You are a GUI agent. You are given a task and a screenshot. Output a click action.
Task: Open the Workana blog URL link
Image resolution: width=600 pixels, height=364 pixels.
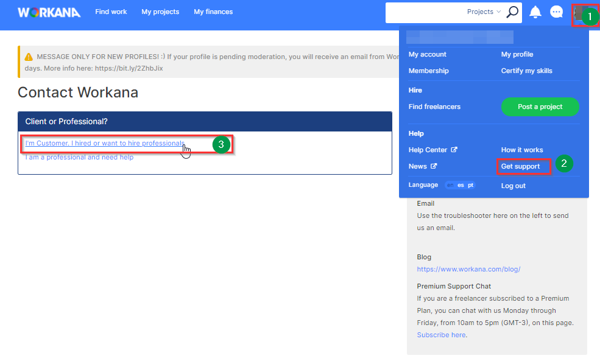point(468,269)
